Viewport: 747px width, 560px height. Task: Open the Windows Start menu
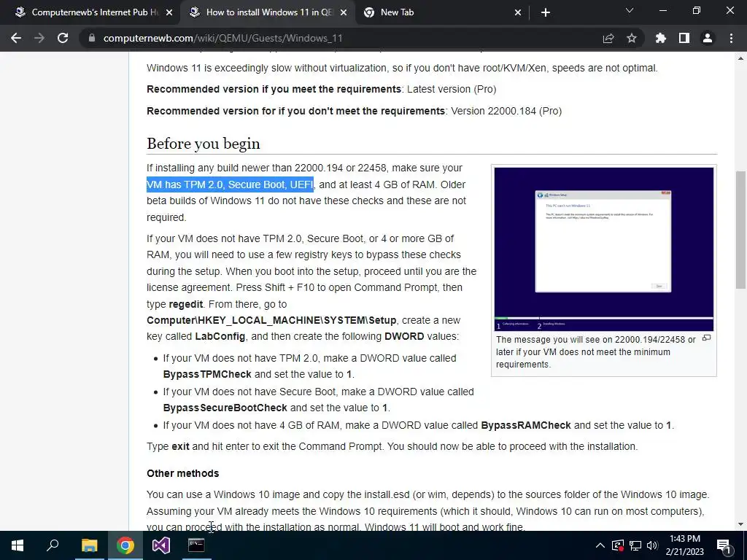[x=18, y=545]
